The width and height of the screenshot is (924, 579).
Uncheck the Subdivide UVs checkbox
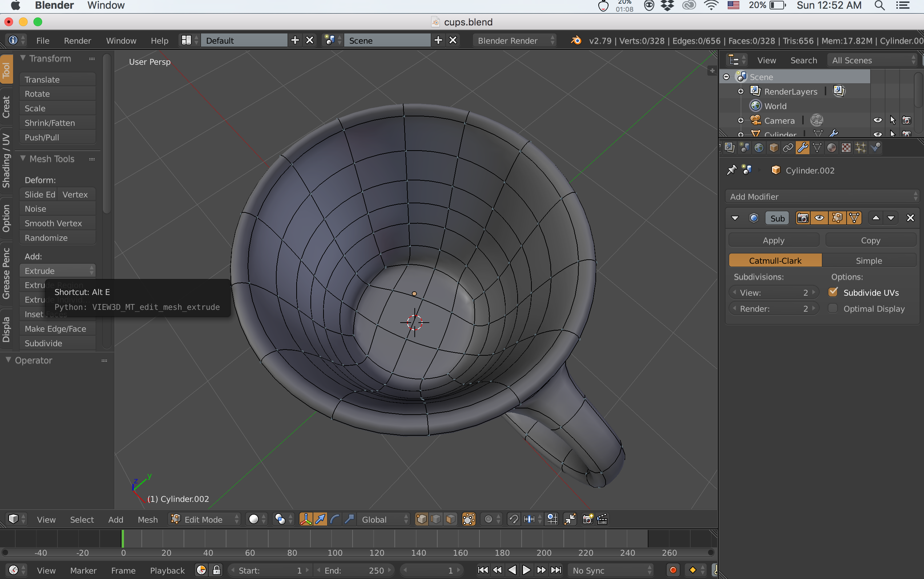click(x=832, y=292)
